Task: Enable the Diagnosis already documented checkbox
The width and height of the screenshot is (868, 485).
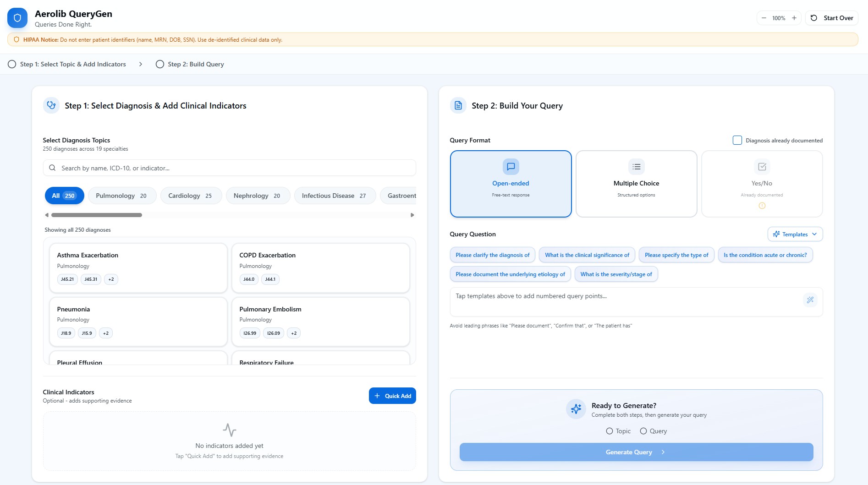Action: 737,140
